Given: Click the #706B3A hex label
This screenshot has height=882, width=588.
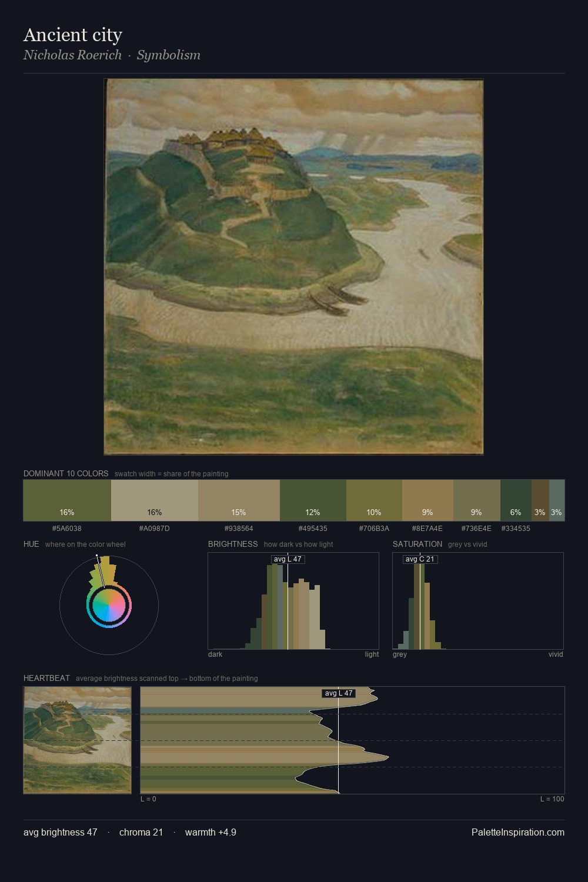Looking at the screenshot, I should tap(374, 529).
